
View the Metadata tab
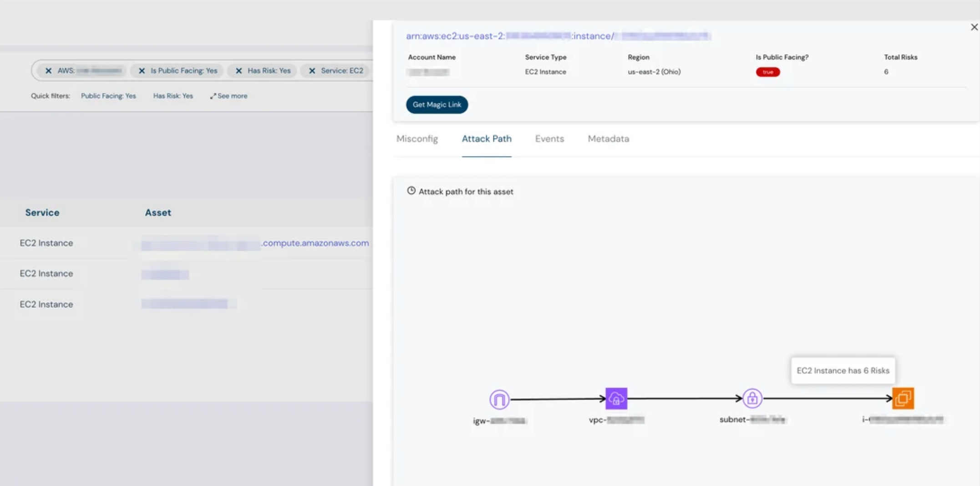[608, 139]
